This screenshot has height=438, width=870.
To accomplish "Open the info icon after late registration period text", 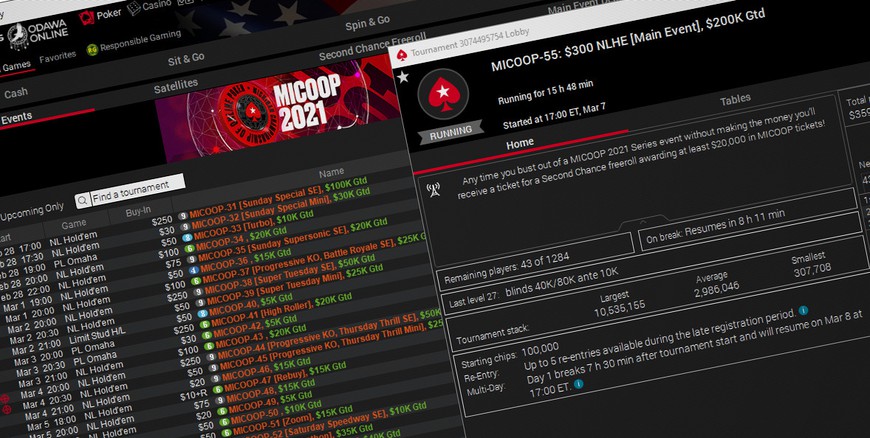I will pos(803,310).
